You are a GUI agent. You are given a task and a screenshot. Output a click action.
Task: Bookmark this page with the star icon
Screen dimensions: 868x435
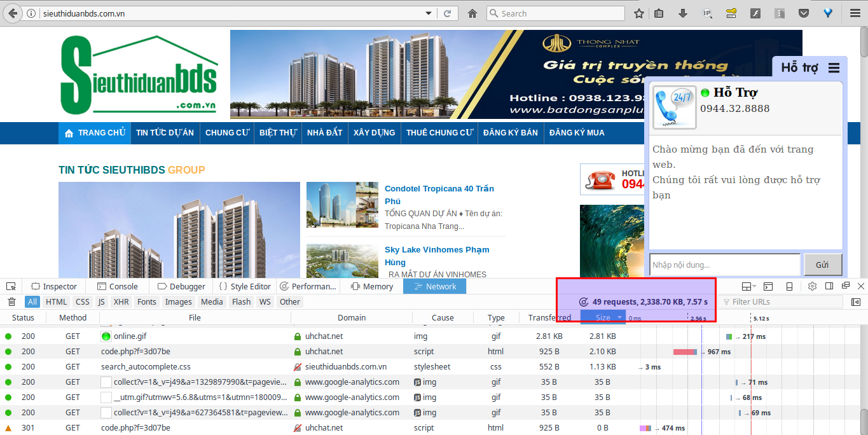[x=639, y=13]
